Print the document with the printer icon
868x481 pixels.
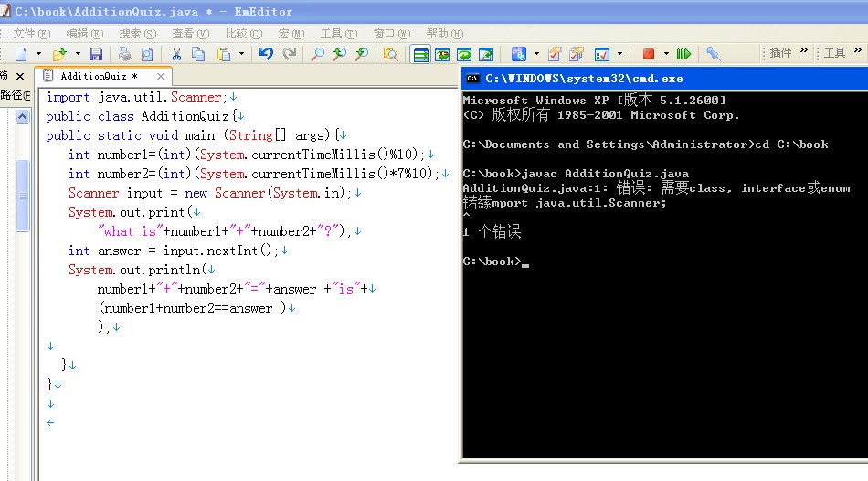click(x=124, y=54)
